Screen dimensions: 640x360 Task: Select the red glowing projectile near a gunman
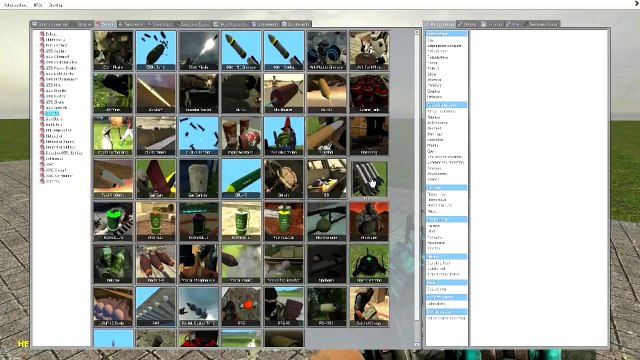pyautogui.click(x=241, y=307)
